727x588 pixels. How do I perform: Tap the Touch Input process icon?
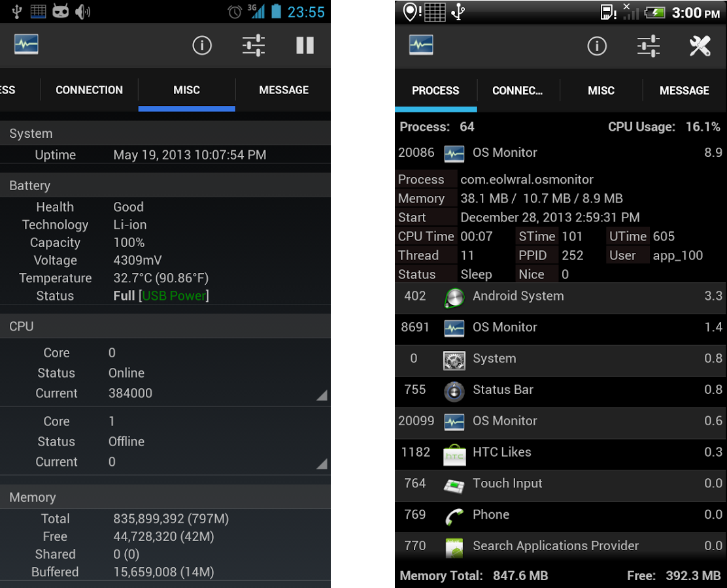click(x=454, y=485)
